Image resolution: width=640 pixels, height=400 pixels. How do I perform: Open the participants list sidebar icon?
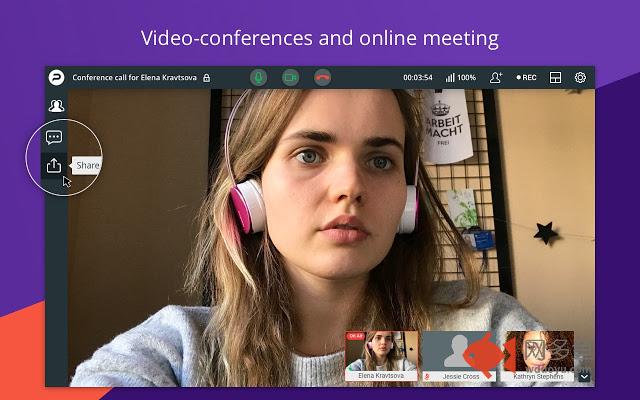click(56, 106)
